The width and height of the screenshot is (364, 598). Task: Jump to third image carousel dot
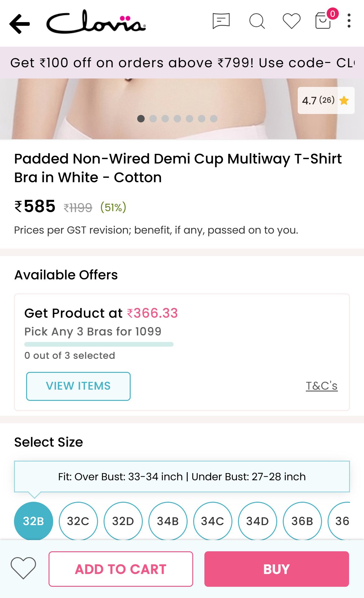[165, 119]
